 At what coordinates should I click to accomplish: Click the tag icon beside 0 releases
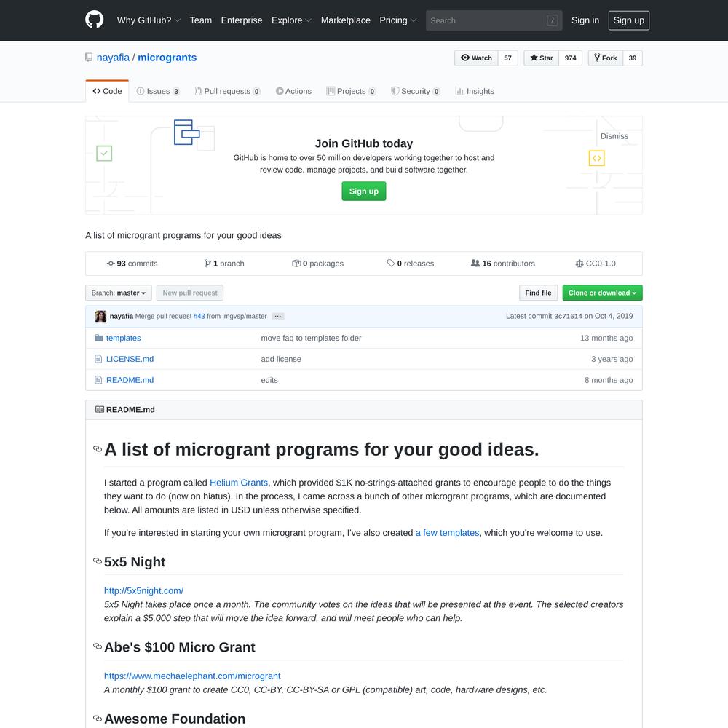pyautogui.click(x=391, y=264)
